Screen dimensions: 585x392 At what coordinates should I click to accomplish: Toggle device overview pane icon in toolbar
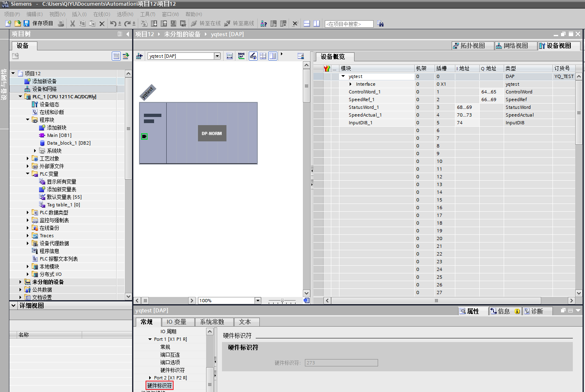pyautogui.click(x=273, y=56)
